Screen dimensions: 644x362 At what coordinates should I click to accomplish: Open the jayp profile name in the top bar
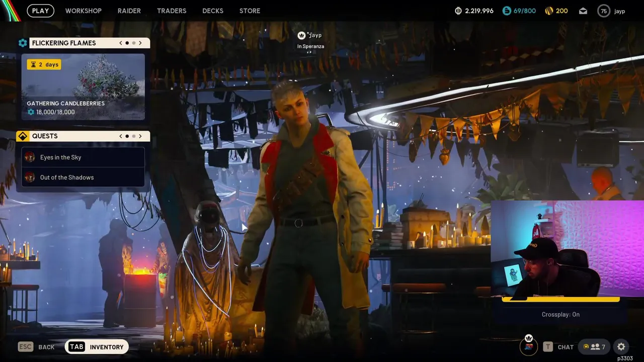tap(620, 11)
